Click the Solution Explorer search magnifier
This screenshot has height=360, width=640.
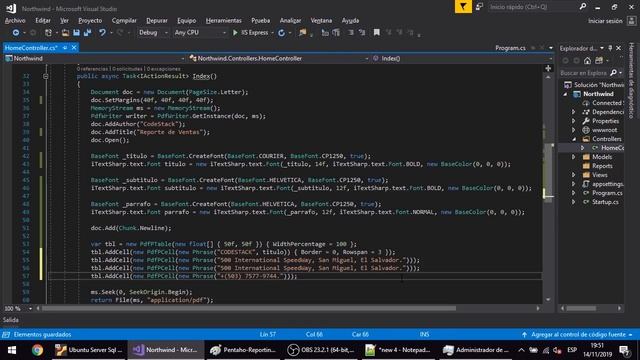pyautogui.click(x=613, y=73)
